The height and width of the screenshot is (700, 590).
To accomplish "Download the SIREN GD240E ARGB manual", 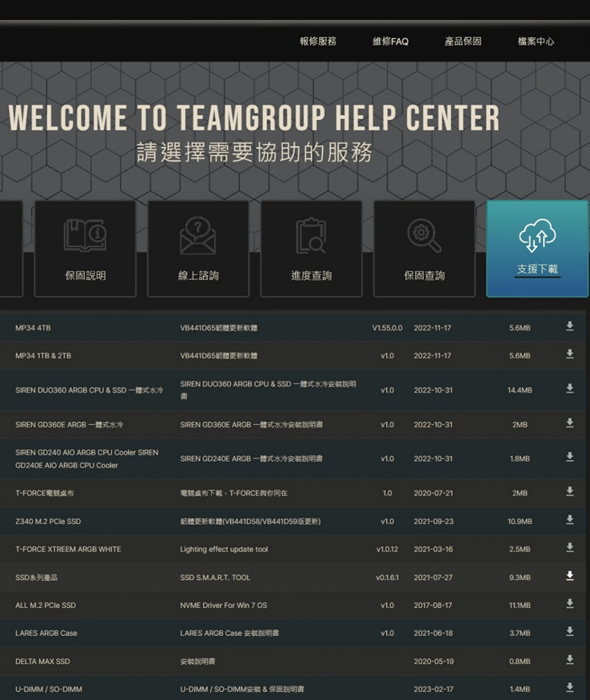I will [x=570, y=457].
